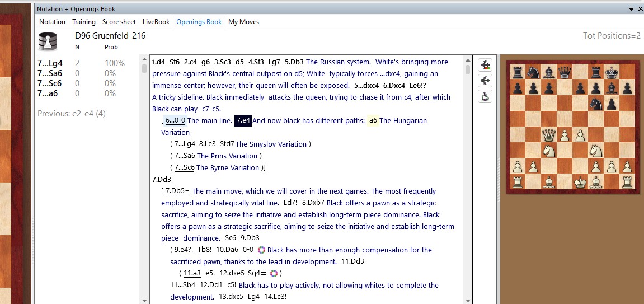Viewport: 644px width, 304px height.
Task: Click the notation scrollbar down arrow
Action: (x=468, y=300)
